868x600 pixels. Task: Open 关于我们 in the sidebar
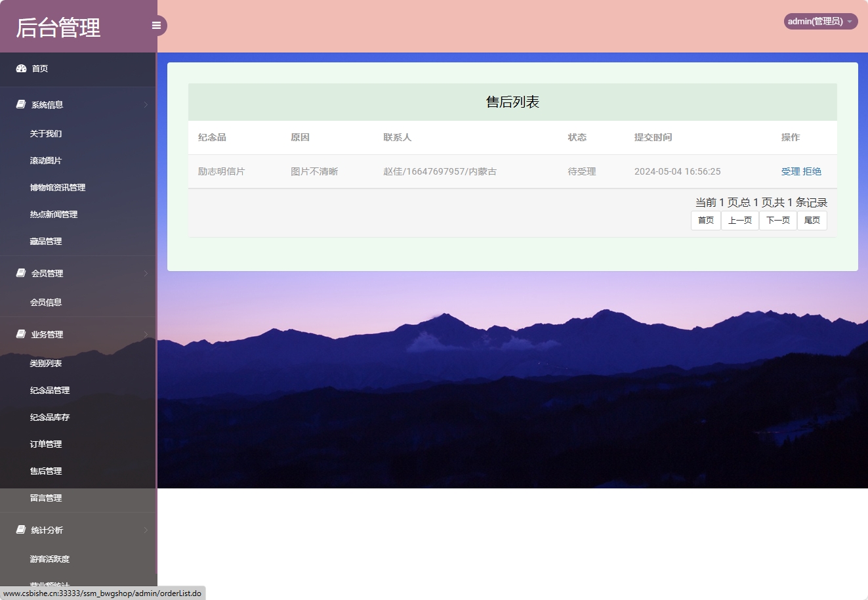(46, 133)
